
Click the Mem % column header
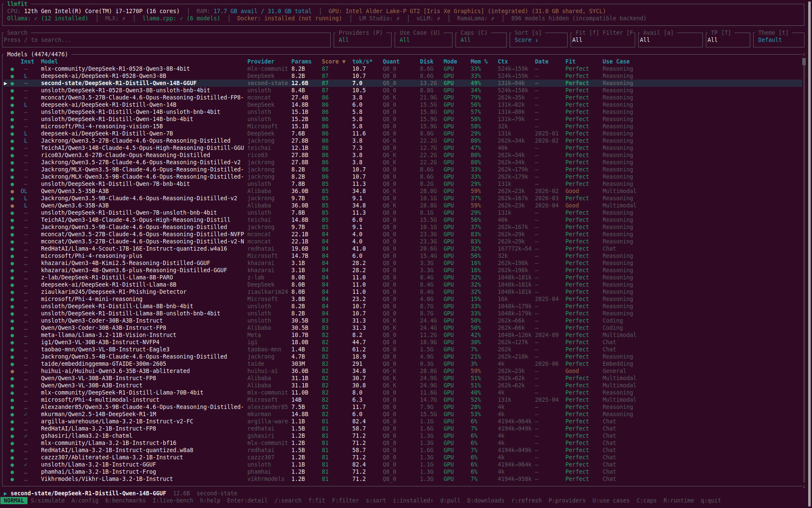click(479, 61)
